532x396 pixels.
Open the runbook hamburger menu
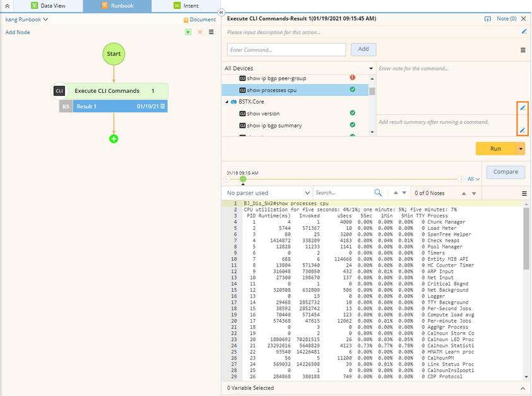(211, 32)
